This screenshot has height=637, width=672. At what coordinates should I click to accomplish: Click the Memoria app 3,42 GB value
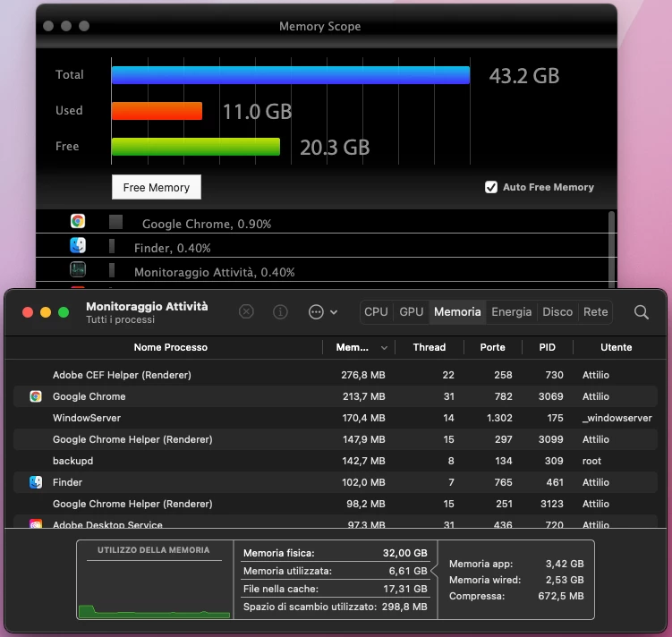(x=565, y=564)
